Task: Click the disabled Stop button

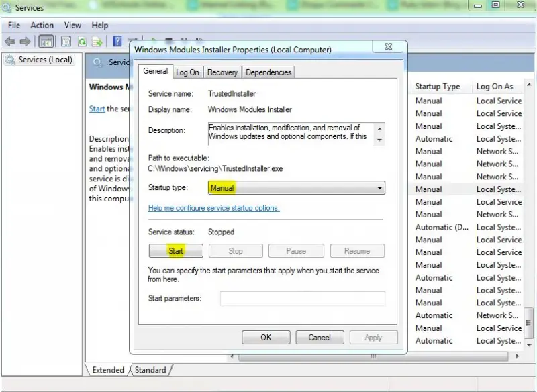Action: (236, 251)
